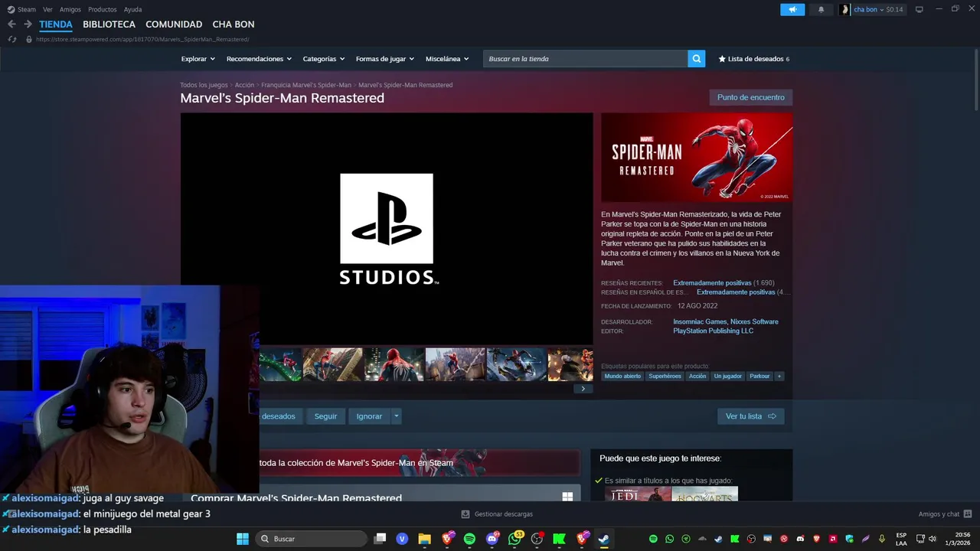Open the Steam announcements megaphone button
Image resolution: width=980 pixels, height=551 pixels.
pos(792,10)
